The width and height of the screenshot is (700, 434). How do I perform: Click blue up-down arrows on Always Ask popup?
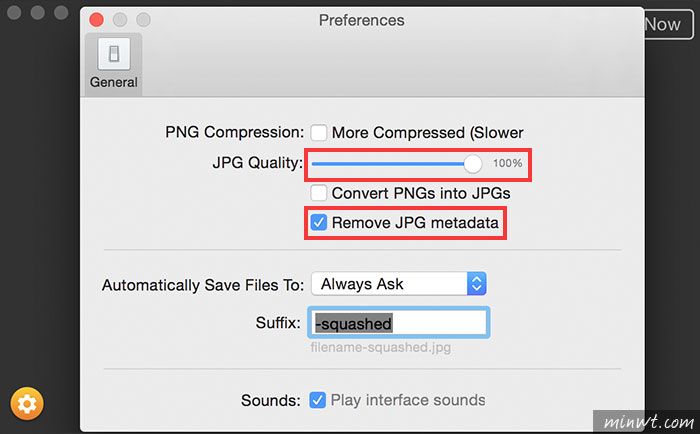(477, 284)
